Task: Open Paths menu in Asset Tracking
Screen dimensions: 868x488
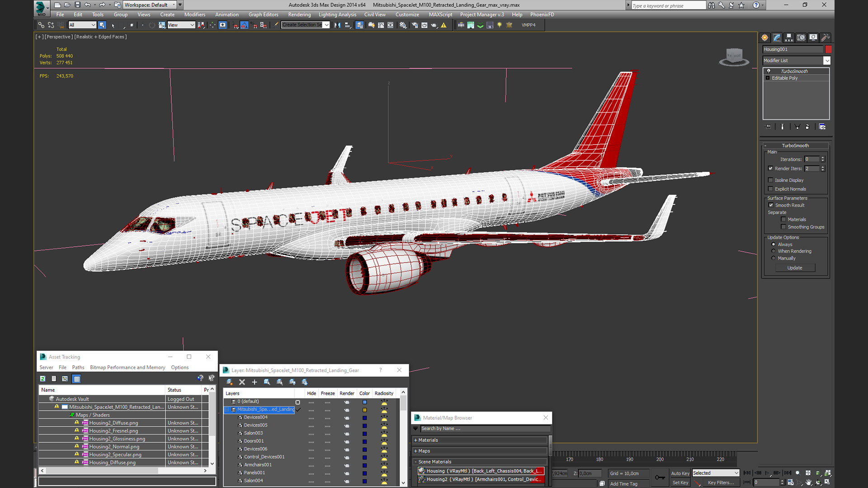Action: click(78, 367)
